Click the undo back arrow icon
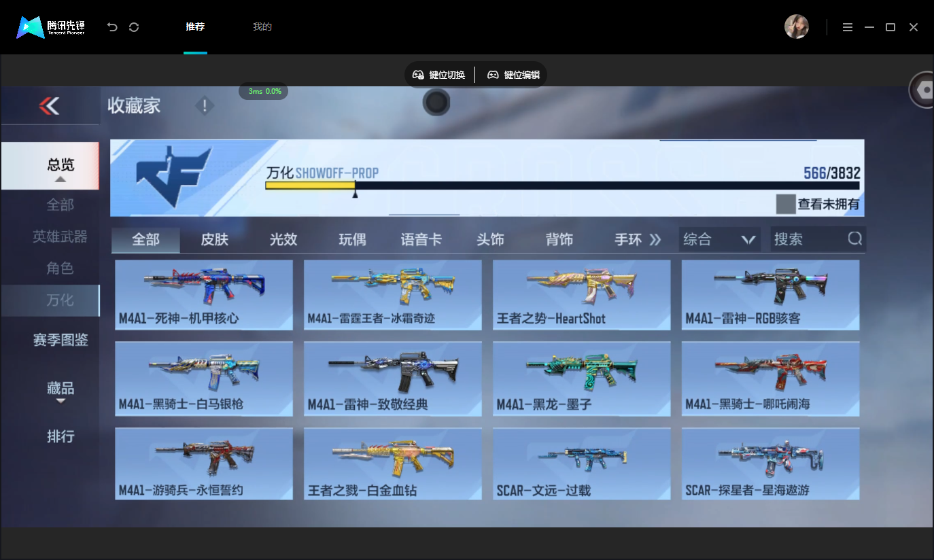This screenshot has width=934, height=560. click(112, 27)
